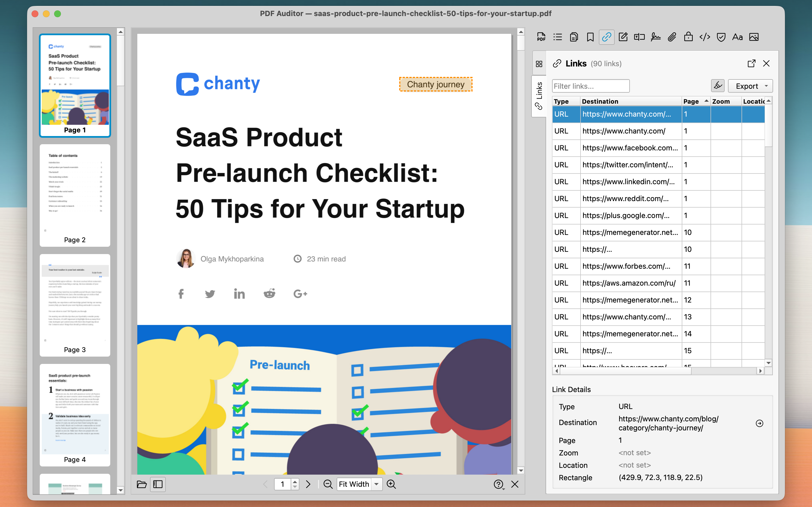The image size is (812, 507).
Task: Open the Fonts Aa panel
Action: click(x=737, y=37)
